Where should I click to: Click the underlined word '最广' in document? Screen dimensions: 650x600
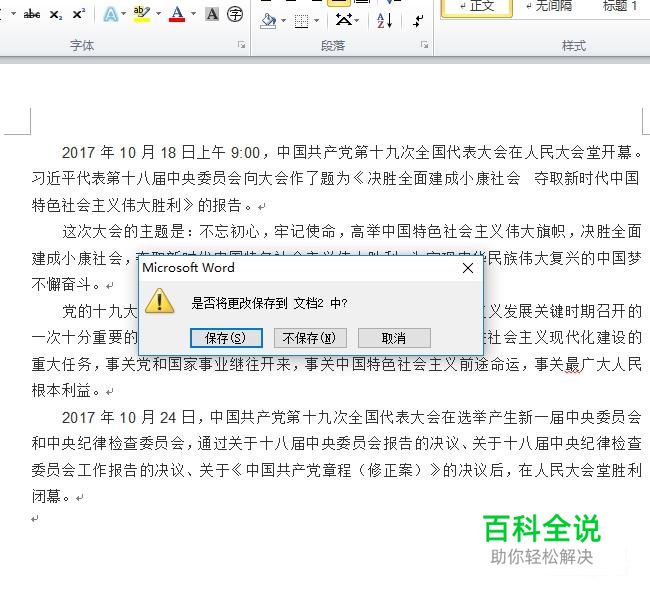[x=580, y=364]
